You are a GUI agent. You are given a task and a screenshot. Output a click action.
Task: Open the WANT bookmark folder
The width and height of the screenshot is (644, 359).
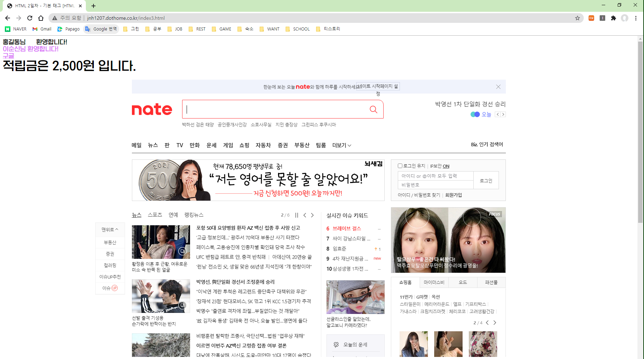pyautogui.click(x=269, y=29)
